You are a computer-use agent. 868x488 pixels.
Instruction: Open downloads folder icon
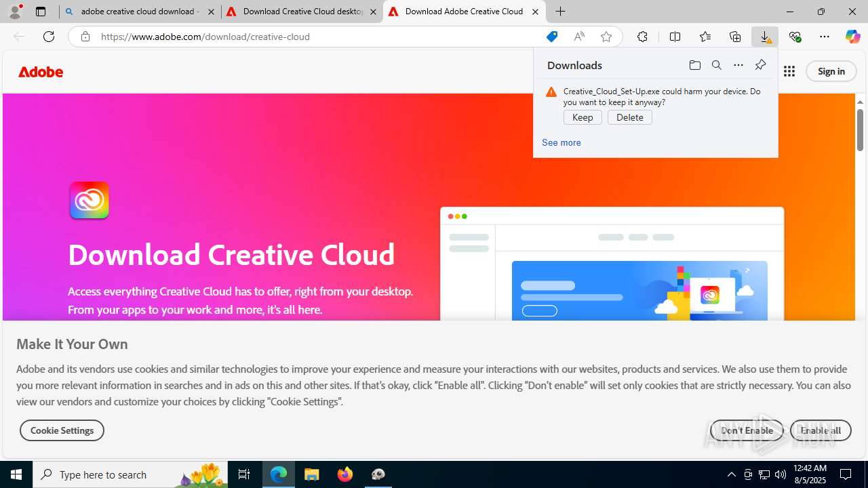[x=694, y=65]
